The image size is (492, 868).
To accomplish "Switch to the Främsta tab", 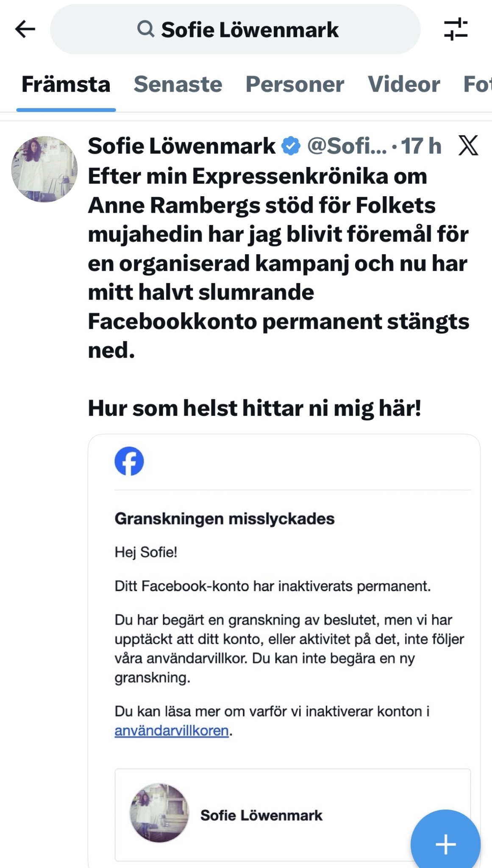I will point(66,84).
